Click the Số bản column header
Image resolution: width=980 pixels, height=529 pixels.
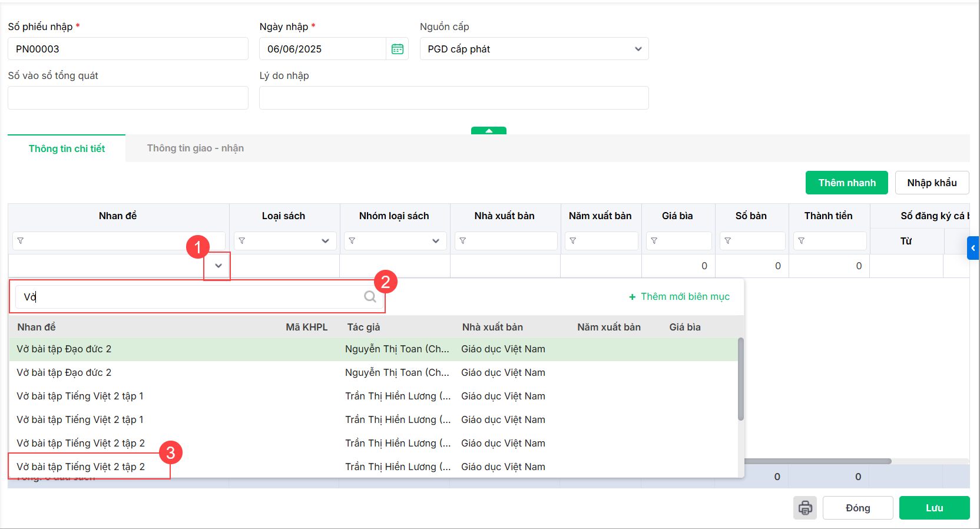tap(751, 216)
